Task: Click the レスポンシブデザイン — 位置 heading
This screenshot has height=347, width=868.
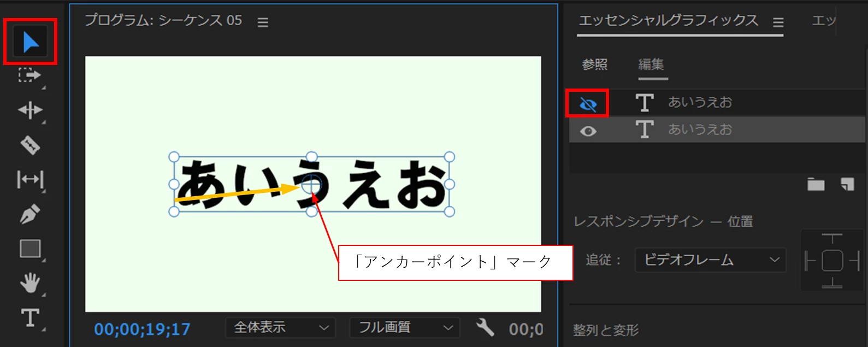Action: pos(663,221)
